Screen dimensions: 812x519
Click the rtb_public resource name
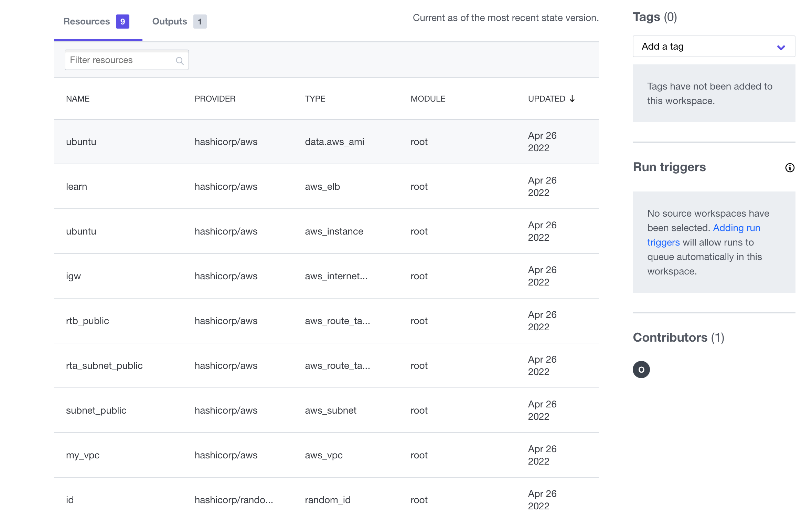coord(87,321)
